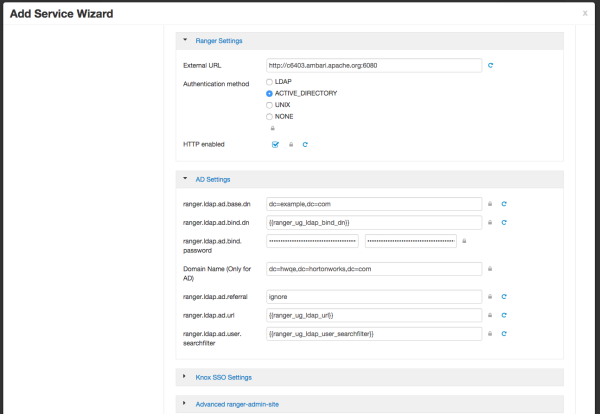Viewport: 600px width, 414px height.
Task: Click the undo icon beside External URL
Action: pyautogui.click(x=490, y=66)
